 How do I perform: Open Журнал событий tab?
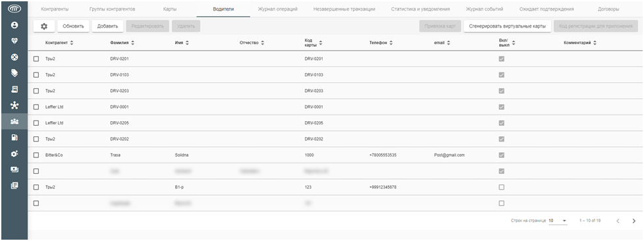[x=484, y=9]
